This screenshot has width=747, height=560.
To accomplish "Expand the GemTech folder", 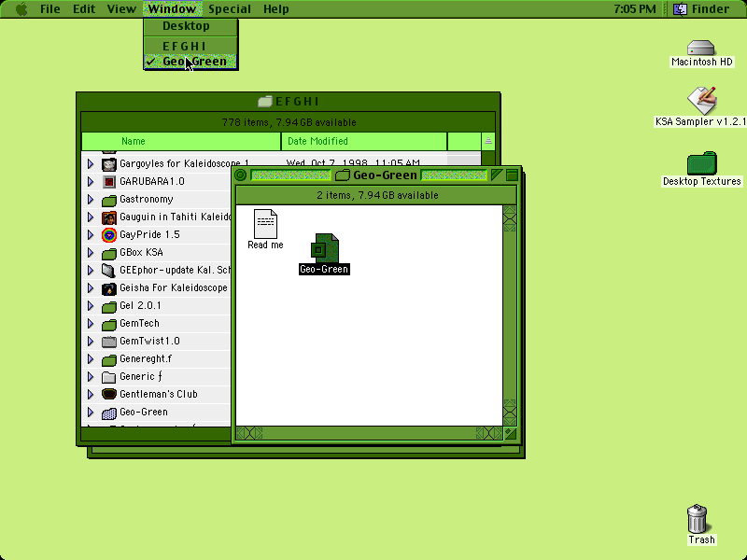I will (91, 323).
